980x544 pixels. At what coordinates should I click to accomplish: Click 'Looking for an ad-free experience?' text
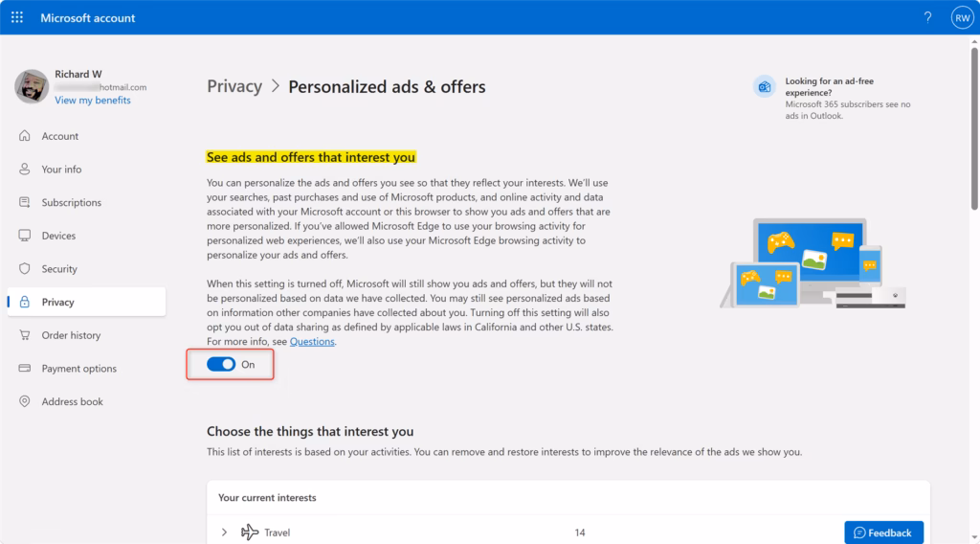[830, 87]
